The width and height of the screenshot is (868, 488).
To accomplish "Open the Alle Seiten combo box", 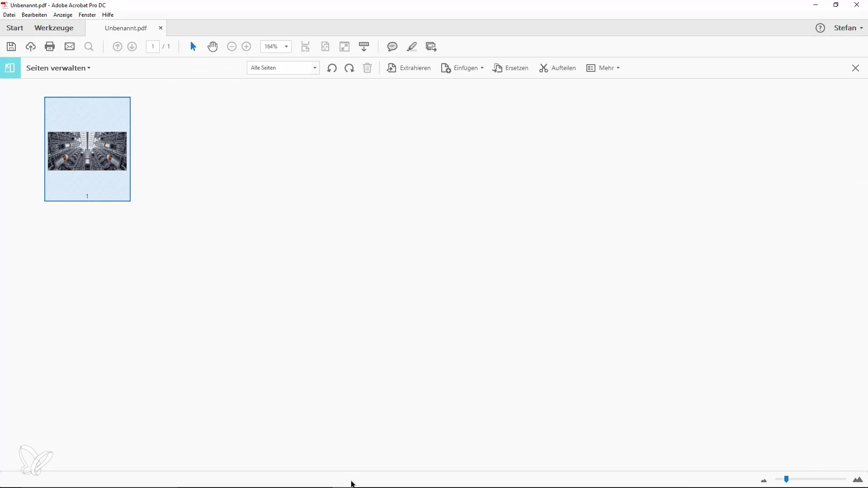I will [x=283, y=68].
